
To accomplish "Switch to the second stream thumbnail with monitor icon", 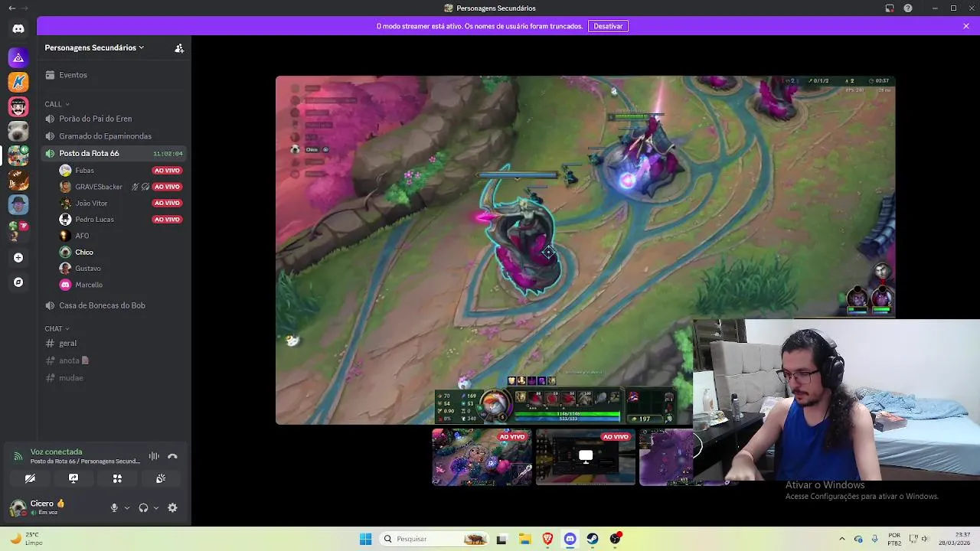I will click(586, 457).
